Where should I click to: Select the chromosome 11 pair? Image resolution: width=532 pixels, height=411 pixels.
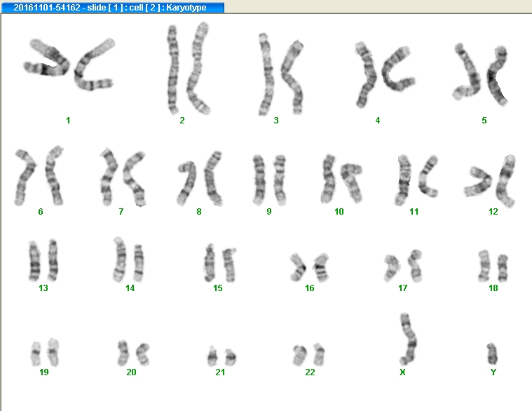click(416, 180)
